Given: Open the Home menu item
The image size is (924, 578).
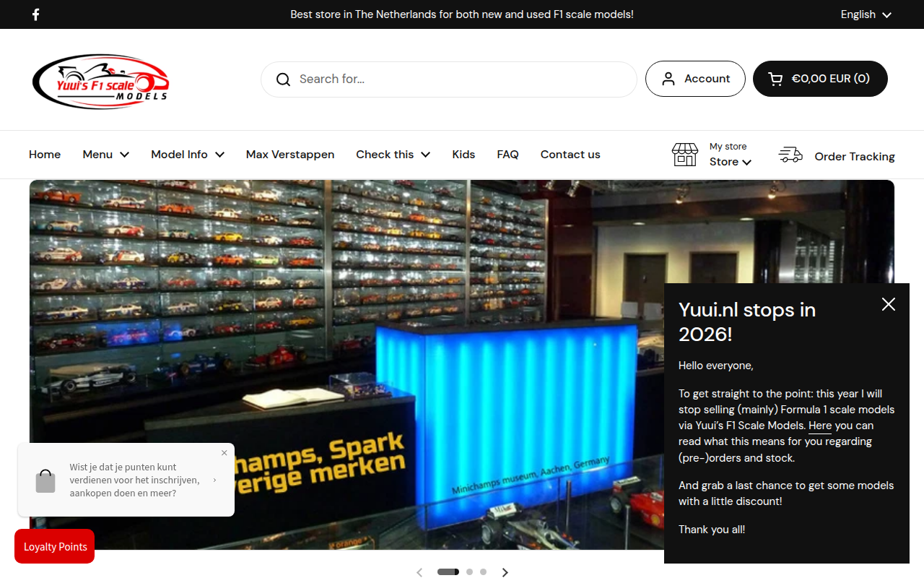Looking at the screenshot, I should (x=45, y=155).
